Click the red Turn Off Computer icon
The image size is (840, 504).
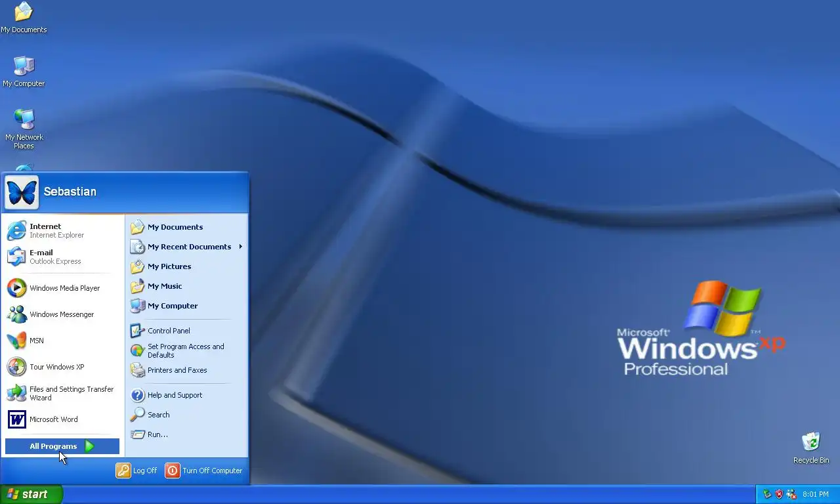[x=173, y=471]
